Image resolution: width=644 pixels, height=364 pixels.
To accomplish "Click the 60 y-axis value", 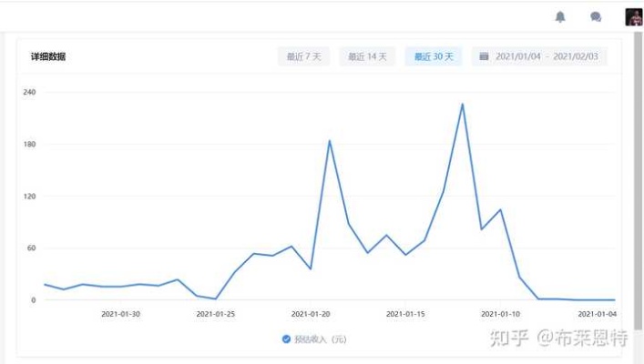I will tap(31, 248).
